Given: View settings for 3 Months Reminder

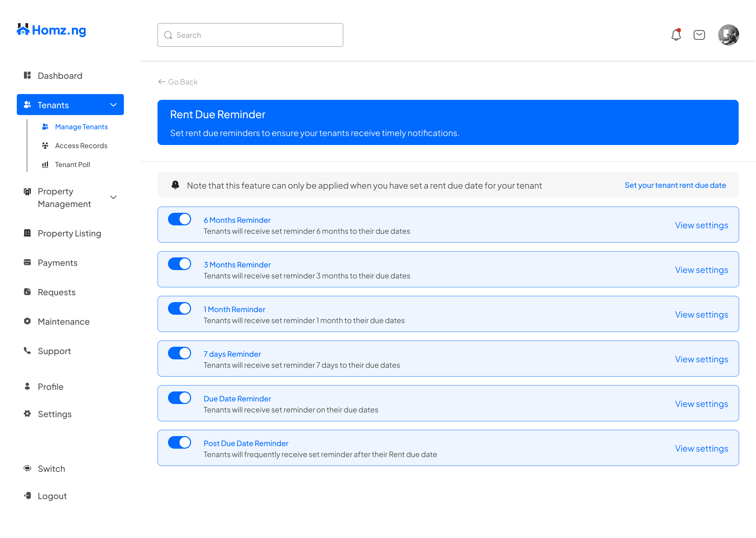Looking at the screenshot, I should coord(701,270).
